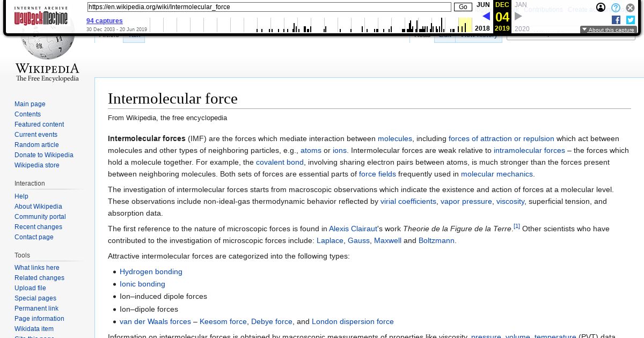Screen dimensions: 644x338
Task: Open Related changes tool link
Action: click(39, 278)
